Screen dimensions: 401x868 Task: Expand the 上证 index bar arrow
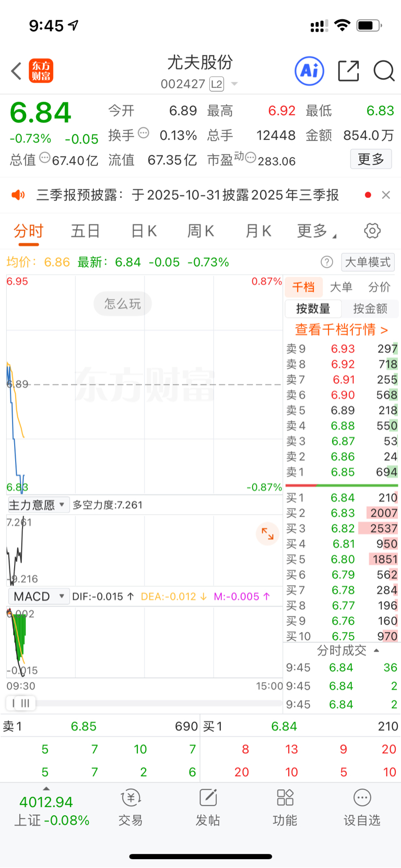[46, 789]
